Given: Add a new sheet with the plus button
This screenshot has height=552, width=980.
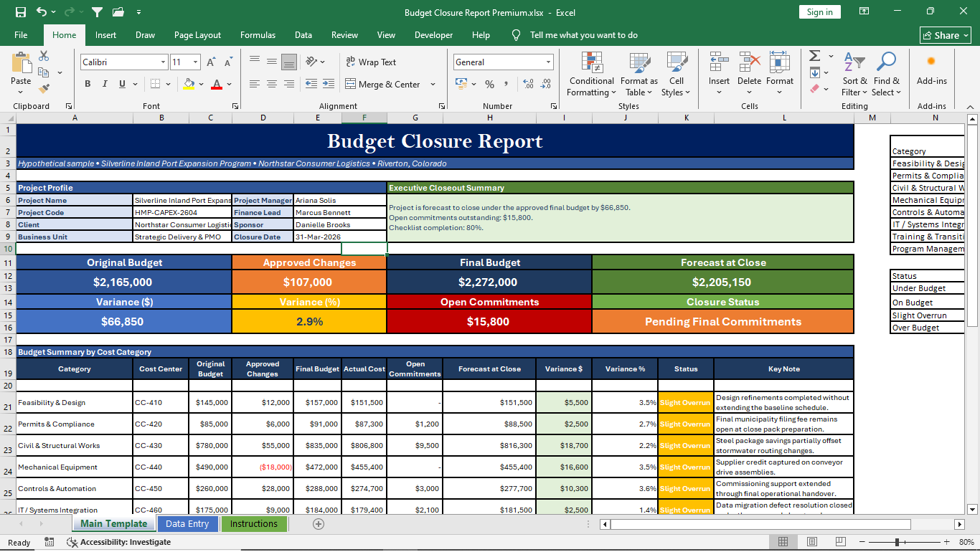Looking at the screenshot, I should coord(319,524).
